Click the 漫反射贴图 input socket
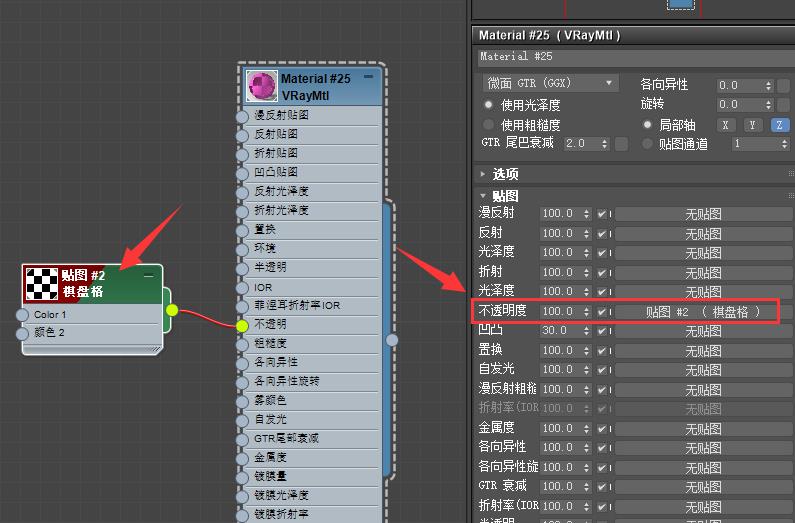Image resolution: width=795 pixels, height=523 pixels. click(x=242, y=116)
